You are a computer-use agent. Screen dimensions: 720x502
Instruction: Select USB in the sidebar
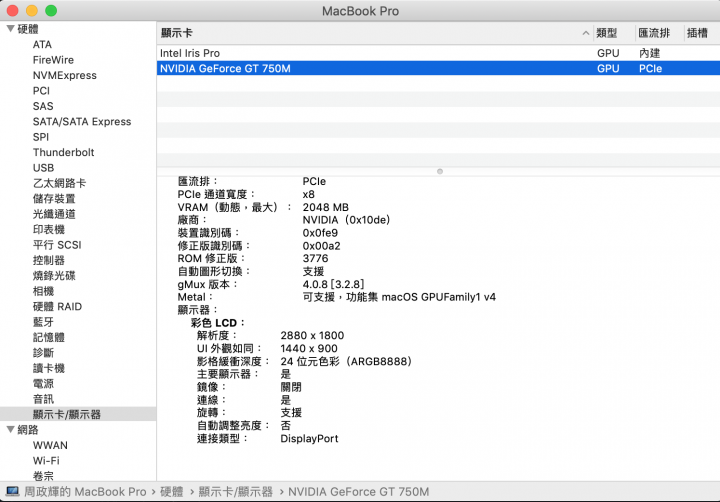(x=44, y=168)
